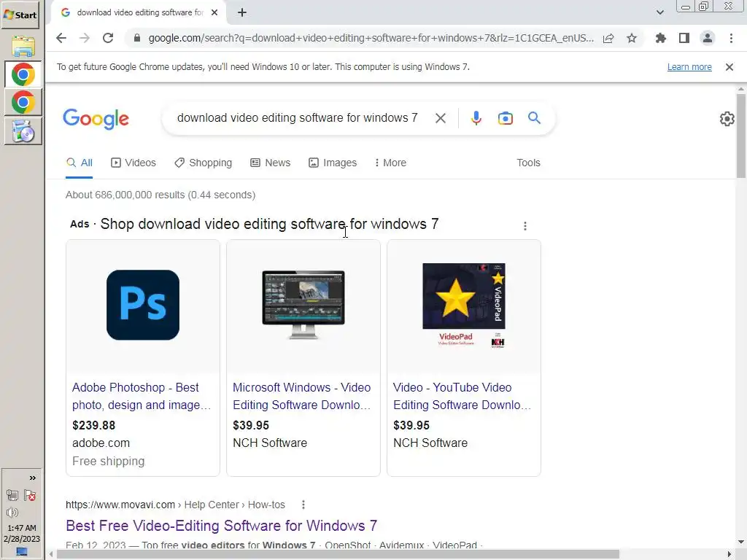Switch to Images results tab
This screenshot has height=560, width=747.
333,163
